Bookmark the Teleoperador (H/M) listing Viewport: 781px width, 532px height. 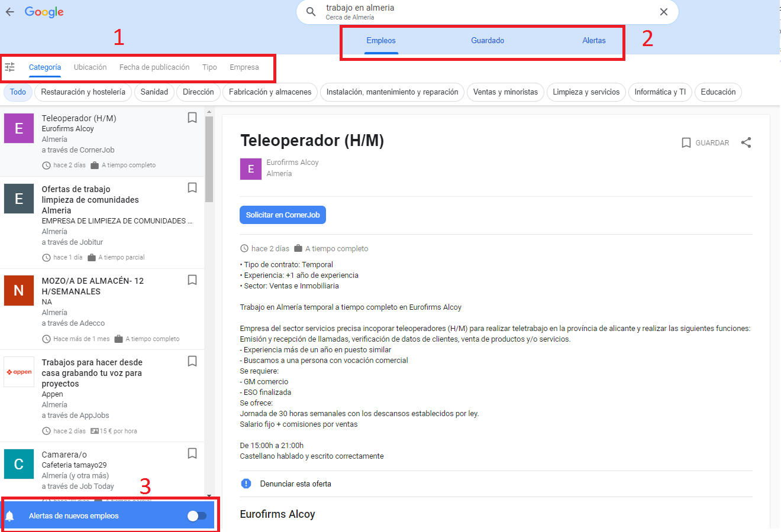pyautogui.click(x=192, y=118)
